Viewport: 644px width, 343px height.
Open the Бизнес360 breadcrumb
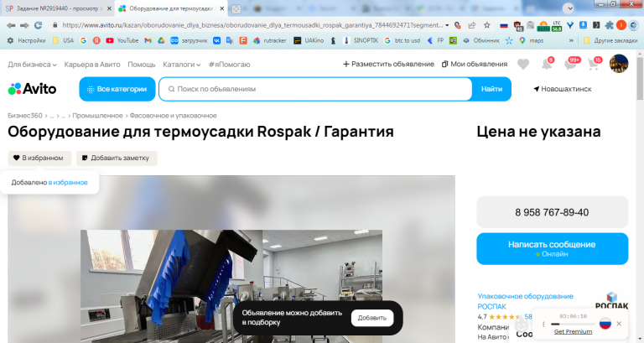click(24, 116)
